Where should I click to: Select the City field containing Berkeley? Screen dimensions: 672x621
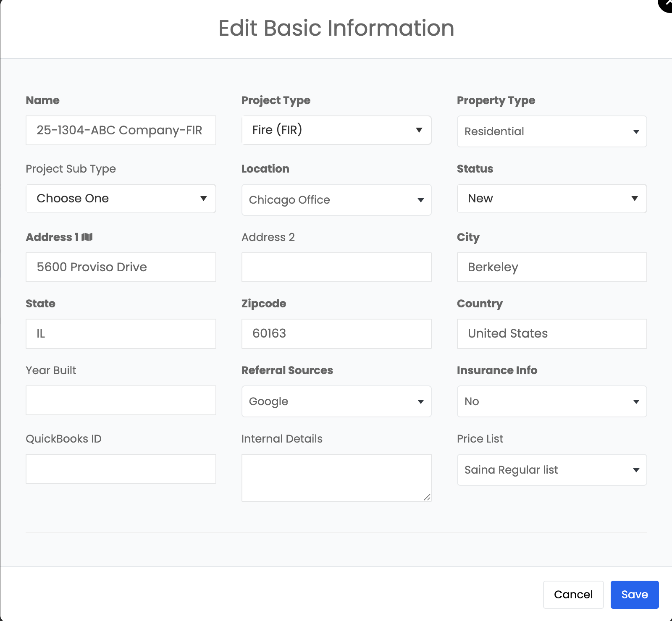point(551,267)
